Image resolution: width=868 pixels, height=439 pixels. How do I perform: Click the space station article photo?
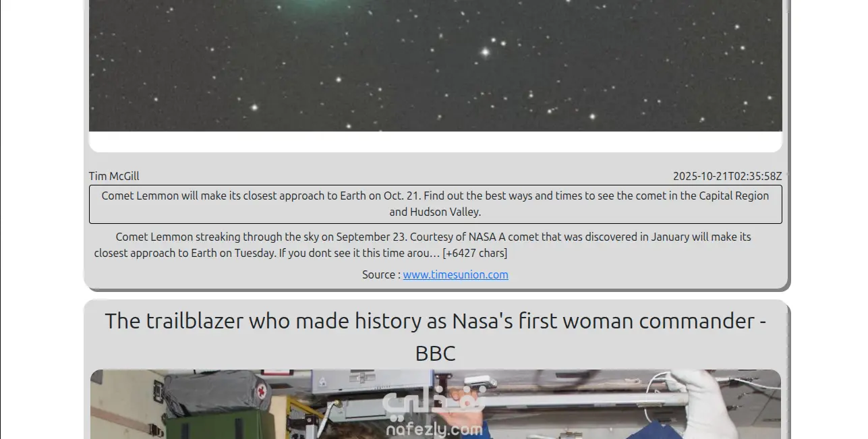click(x=436, y=404)
